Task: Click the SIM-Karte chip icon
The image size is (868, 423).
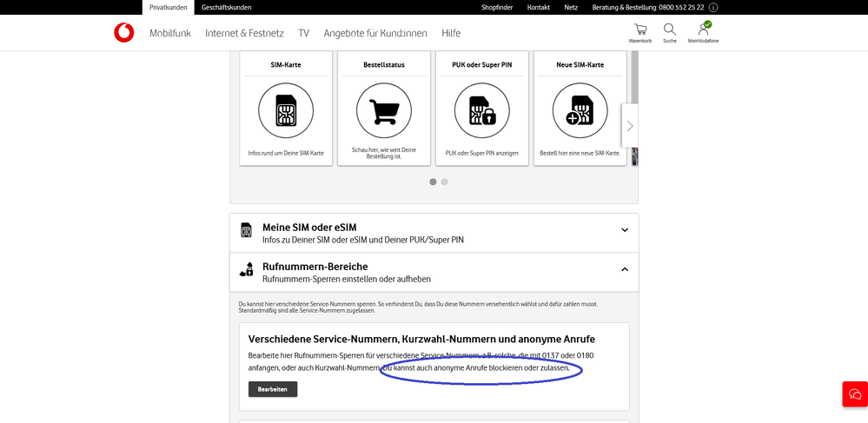Action: (286, 110)
